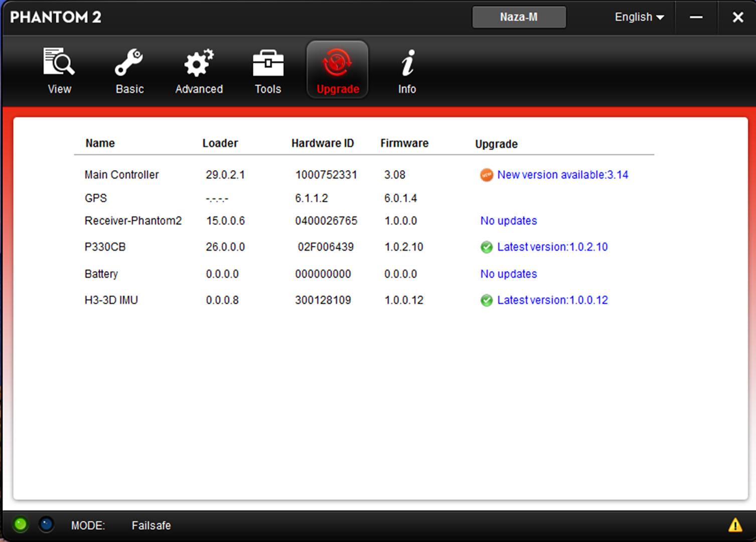Screen dimensions: 756x542
Task: Select the Battery row name
Action: pos(101,274)
